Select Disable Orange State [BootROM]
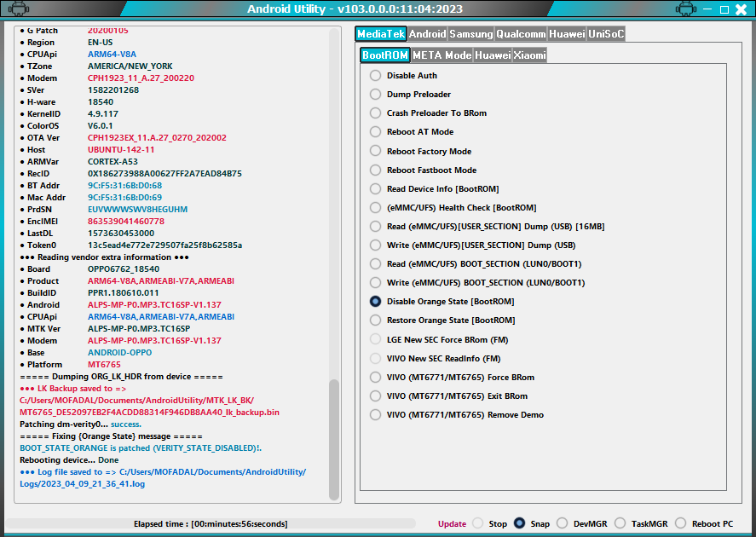The height and width of the screenshot is (537, 756). click(x=375, y=302)
